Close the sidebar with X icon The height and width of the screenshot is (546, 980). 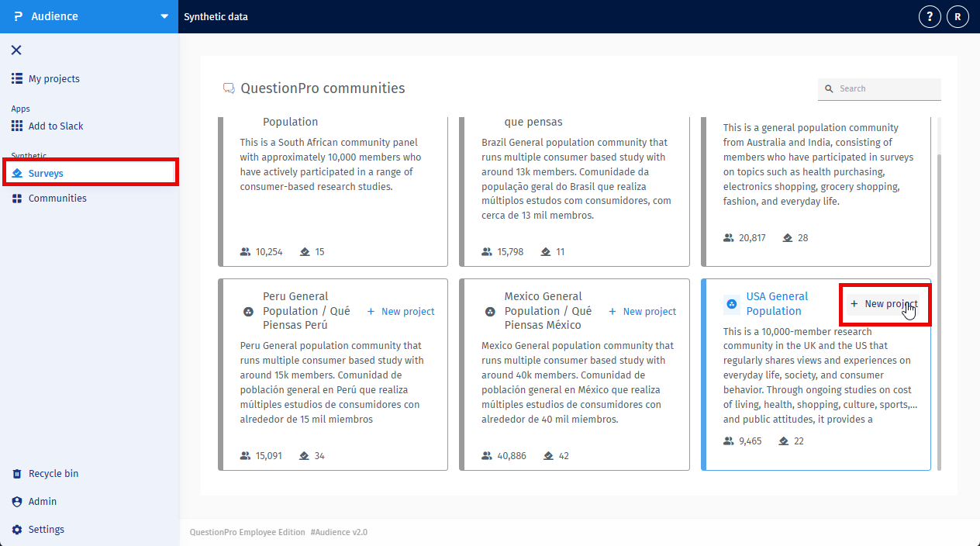(x=16, y=50)
